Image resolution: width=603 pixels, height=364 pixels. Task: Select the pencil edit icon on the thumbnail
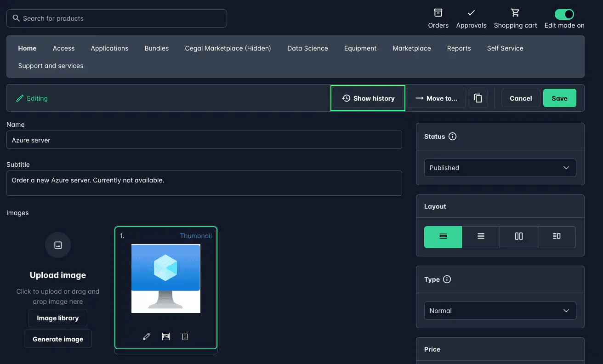[x=147, y=336]
